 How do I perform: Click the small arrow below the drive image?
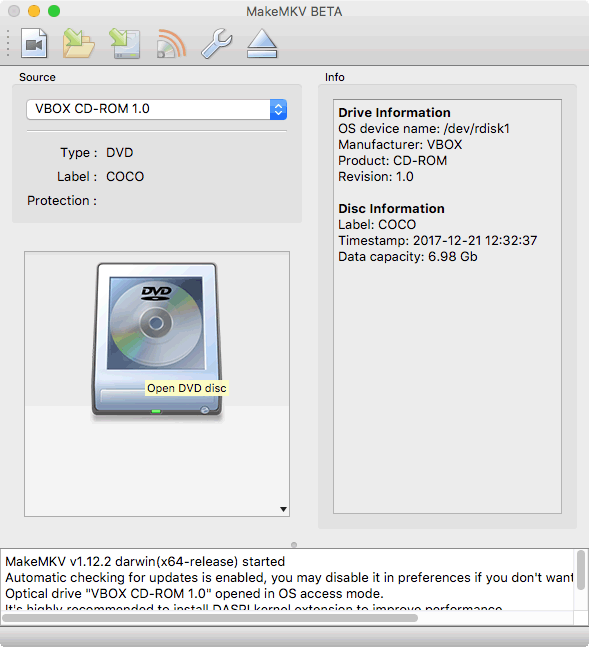(283, 509)
